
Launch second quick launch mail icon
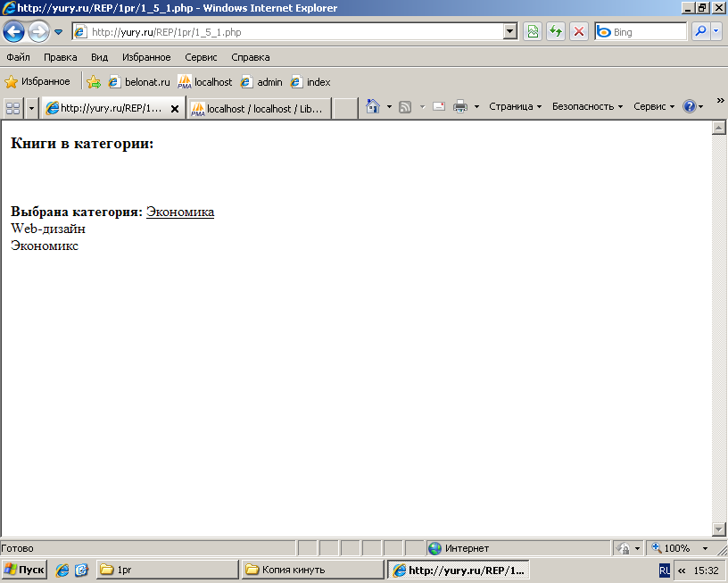pyautogui.click(x=81, y=570)
